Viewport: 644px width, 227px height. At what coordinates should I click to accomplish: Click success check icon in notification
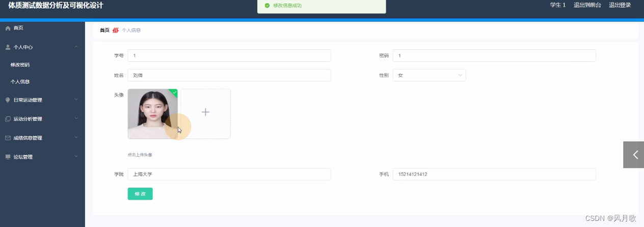coord(267,6)
